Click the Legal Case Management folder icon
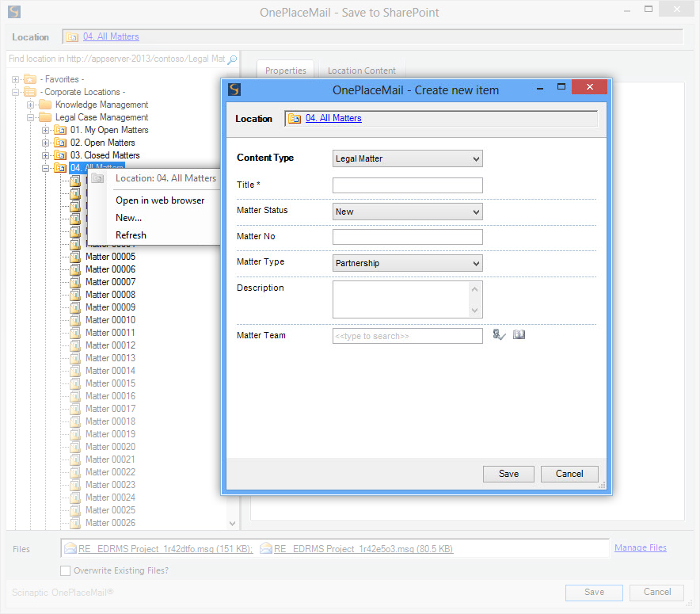This screenshot has height=614, width=700. click(45, 117)
